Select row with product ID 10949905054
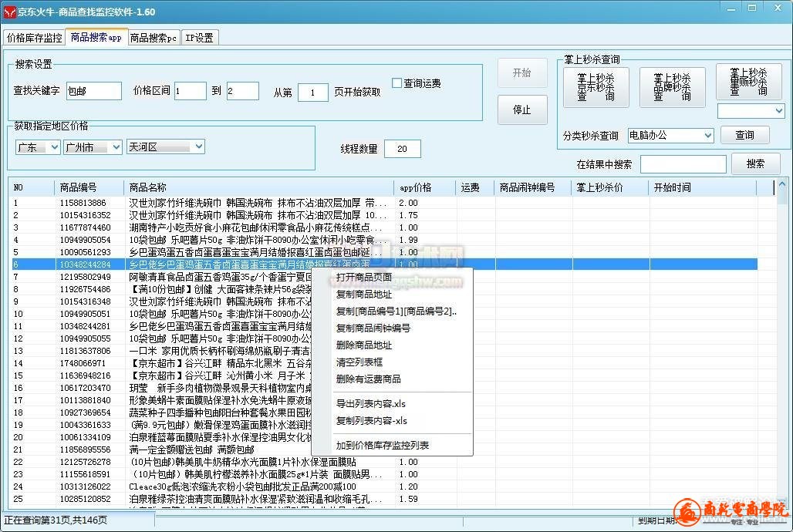This screenshot has width=793, height=532. (x=384, y=240)
